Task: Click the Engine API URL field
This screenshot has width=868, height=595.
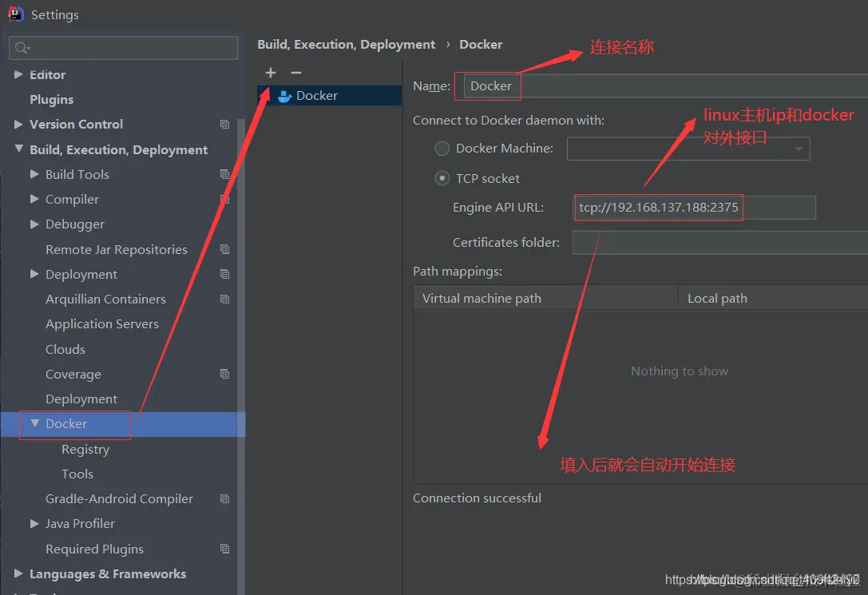Action: (x=694, y=208)
